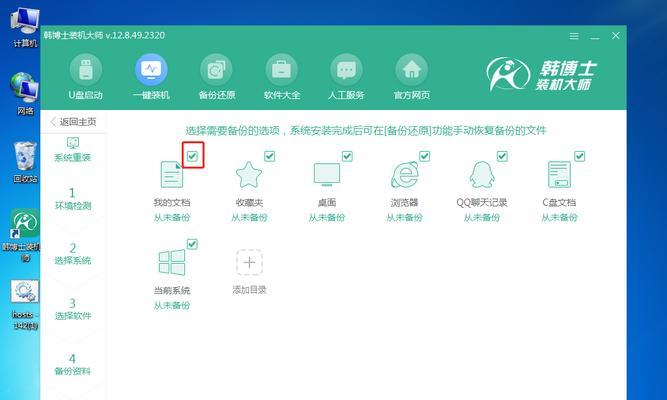Click 返回主页 back link
The height and width of the screenshot is (400, 667).
click(73, 122)
